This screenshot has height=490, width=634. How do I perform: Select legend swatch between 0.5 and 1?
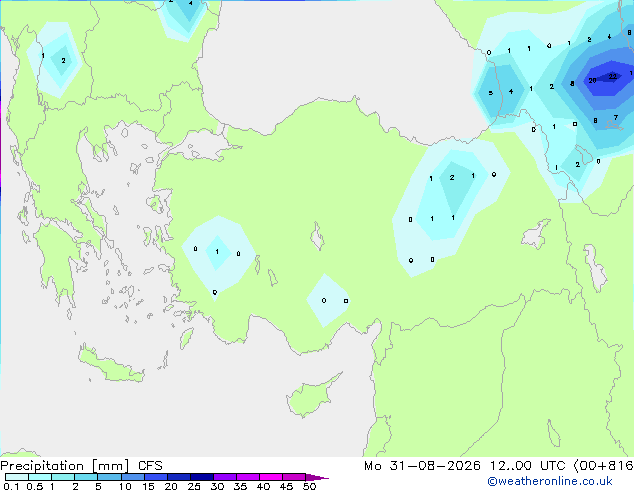[x=40, y=477]
